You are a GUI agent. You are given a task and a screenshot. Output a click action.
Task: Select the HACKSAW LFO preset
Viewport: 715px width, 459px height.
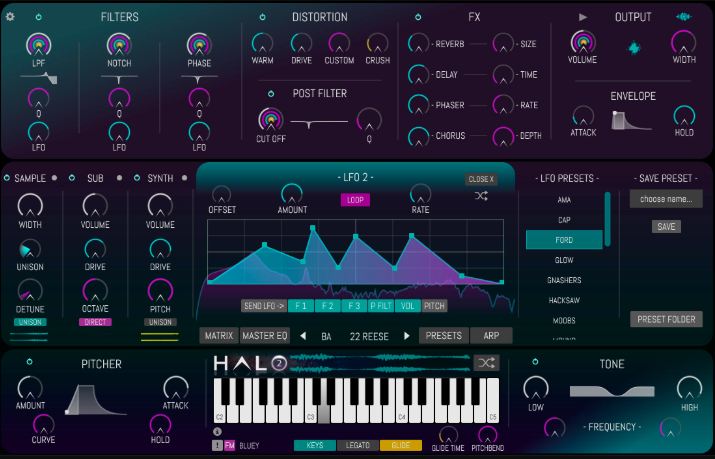pos(564,300)
